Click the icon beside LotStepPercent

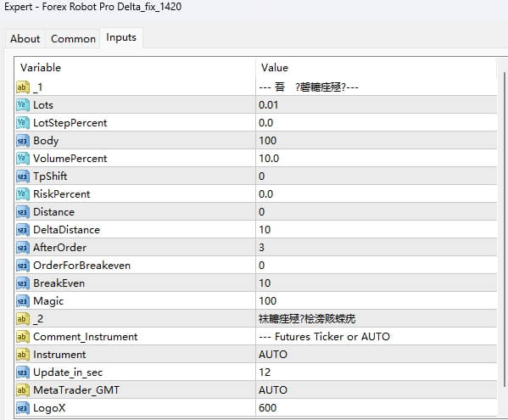coord(23,123)
